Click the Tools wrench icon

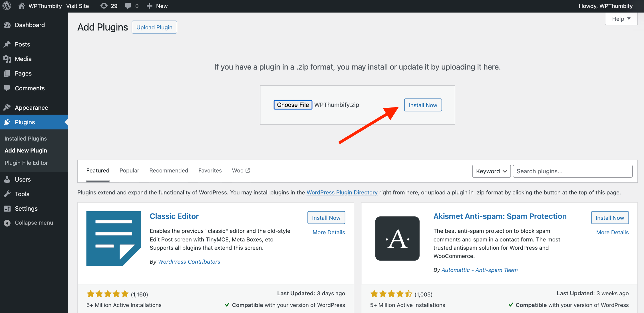(7, 194)
